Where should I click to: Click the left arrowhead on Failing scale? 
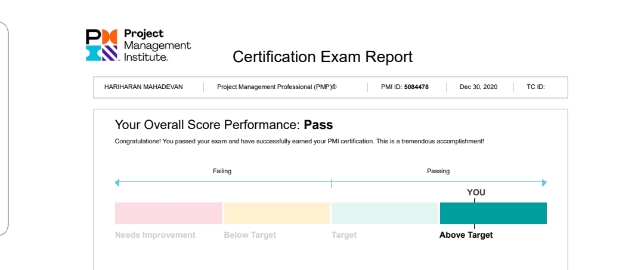117,182
